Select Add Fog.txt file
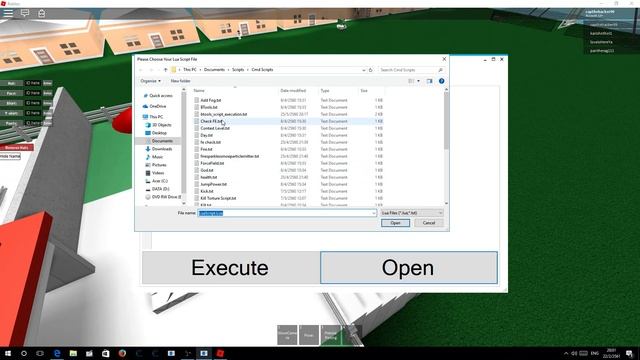This screenshot has width=640, height=360. click(211, 100)
